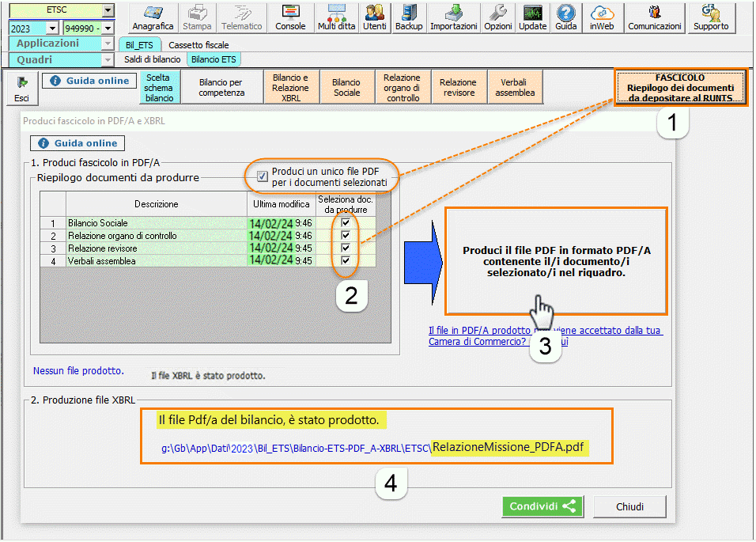Open Opzioni settings icon
The width and height of the screenshot is (756, 542).
498,18
